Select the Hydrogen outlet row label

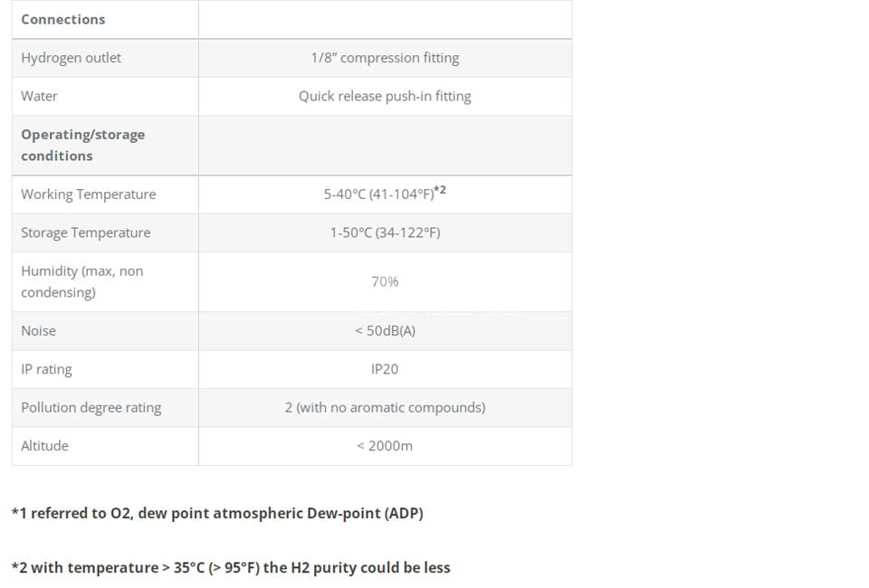point(71,58)
